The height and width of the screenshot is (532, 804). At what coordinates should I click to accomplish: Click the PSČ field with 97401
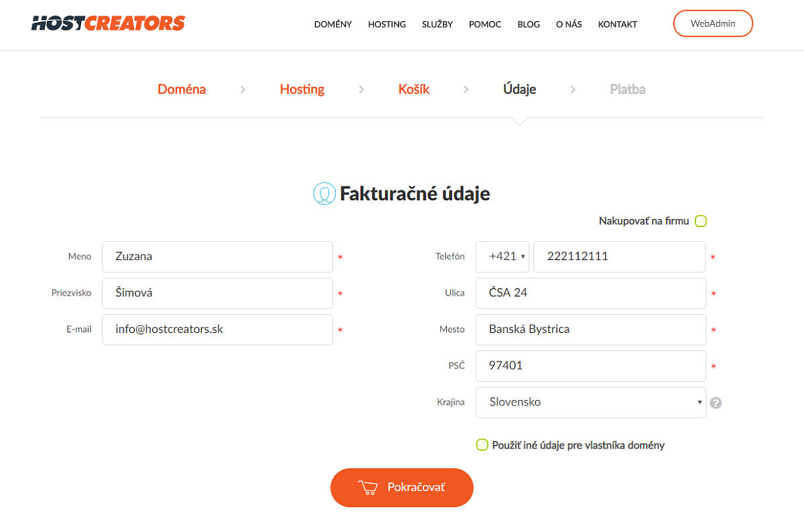[591, 367]
